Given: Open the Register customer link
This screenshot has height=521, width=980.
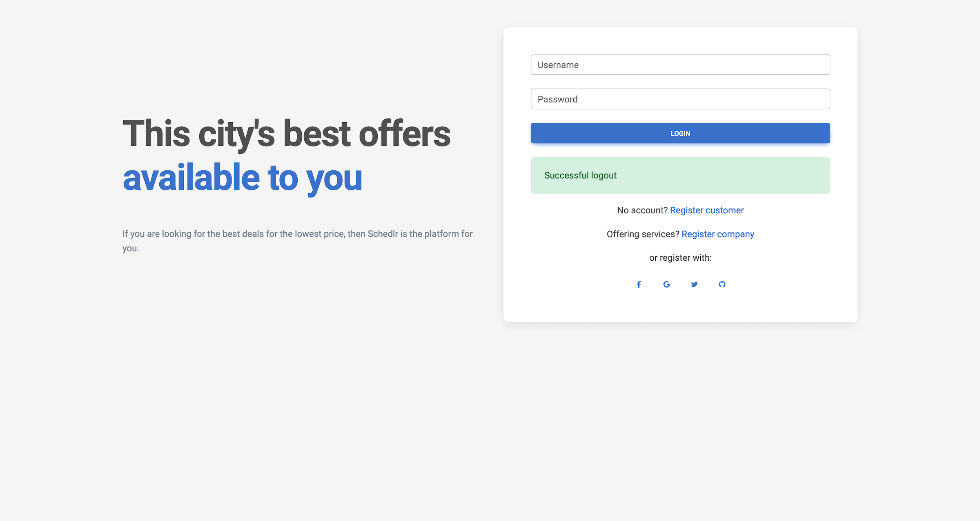Looking at the screenshot, I should [x=707, y=210].
